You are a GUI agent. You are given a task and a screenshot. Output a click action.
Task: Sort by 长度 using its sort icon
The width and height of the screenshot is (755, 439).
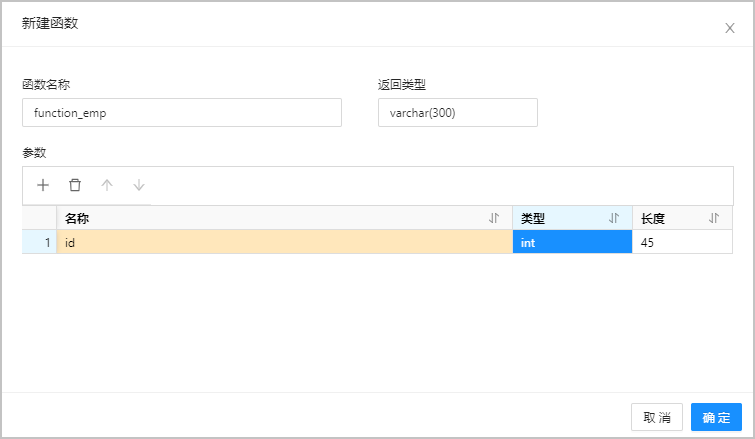714,219
